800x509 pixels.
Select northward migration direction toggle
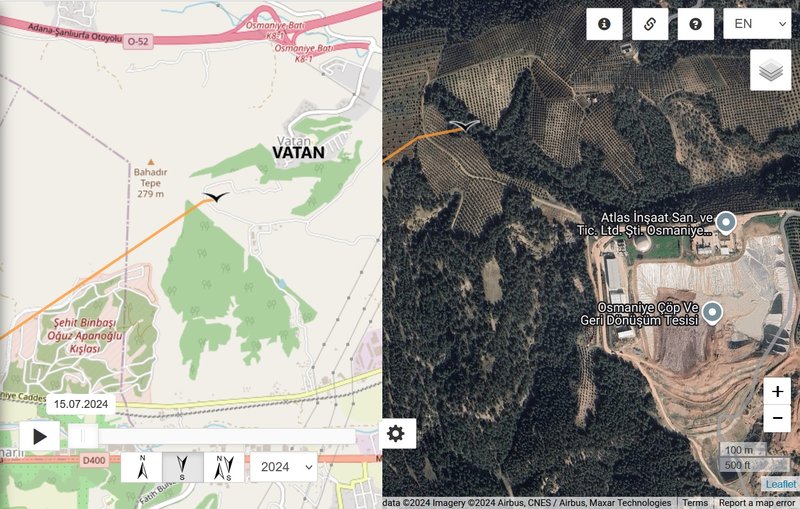coord(142,467)
